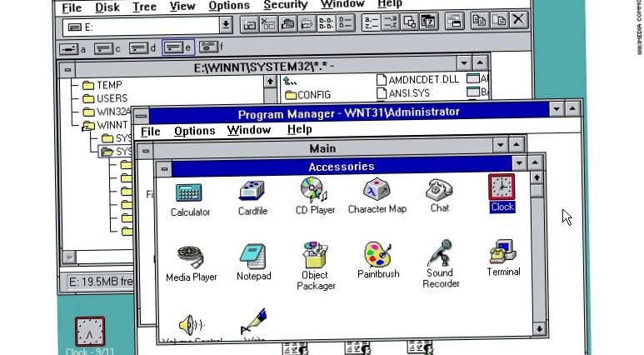Screen dimensions: 644x355
Task: Click Disconnect Network Drive toolbar button
Action: click(x=268, y=23)
